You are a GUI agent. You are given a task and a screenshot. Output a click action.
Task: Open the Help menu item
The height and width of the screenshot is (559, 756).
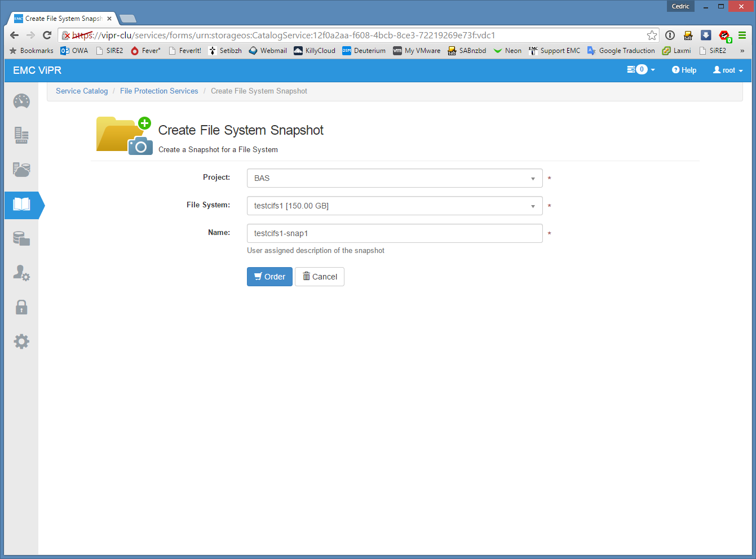[684, 70]
